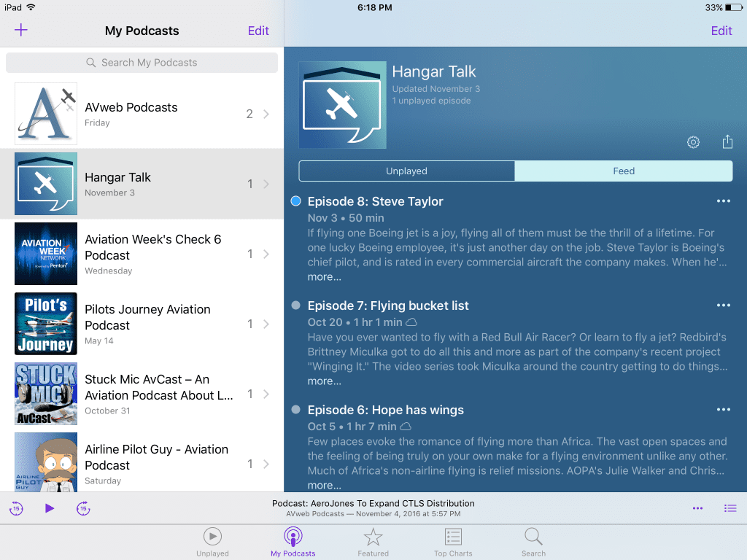Go to the Featured tab
This screenshot has height=560, width=747.
click(x=373, y=542)
